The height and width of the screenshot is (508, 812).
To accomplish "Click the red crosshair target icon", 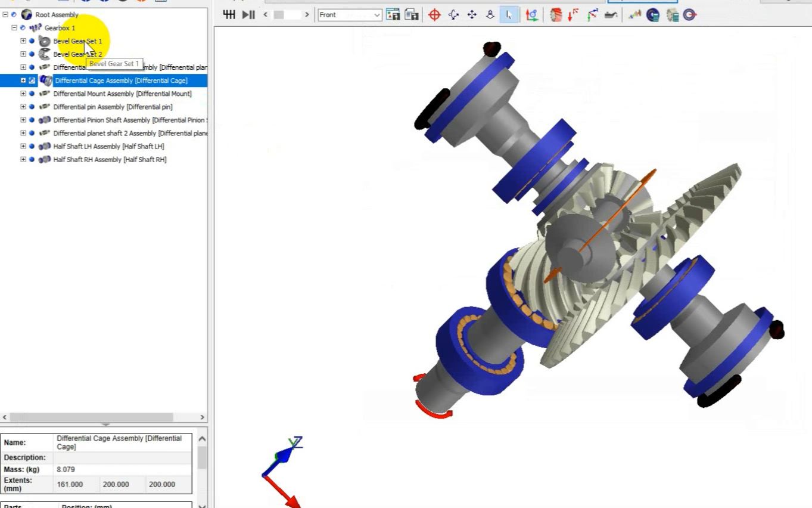I will [434, 15].
